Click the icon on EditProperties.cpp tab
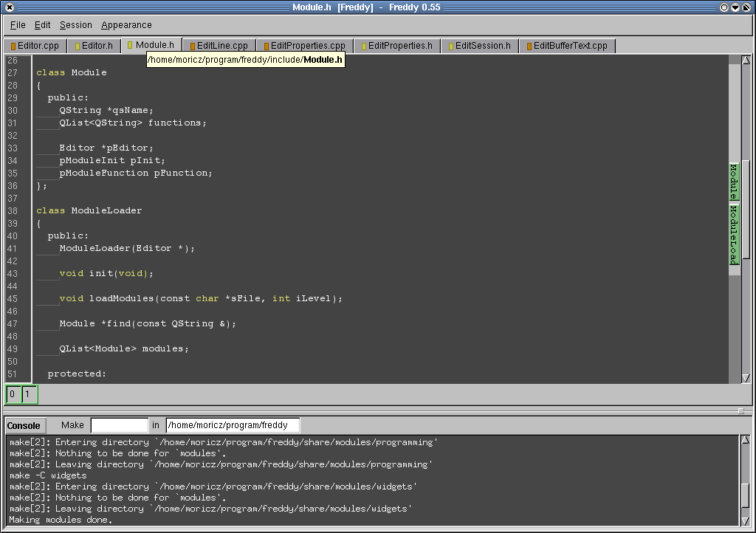Image resolution: width=756 pixels, height=533 pixels. [266, 46]
